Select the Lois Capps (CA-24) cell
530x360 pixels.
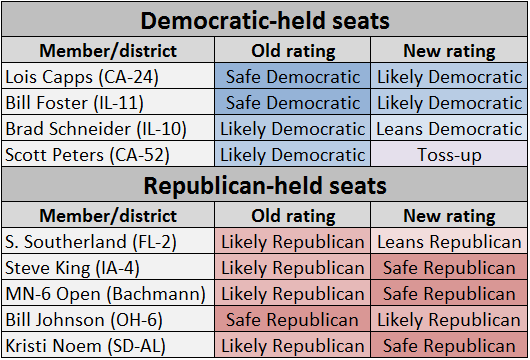(x=108, y=76)
